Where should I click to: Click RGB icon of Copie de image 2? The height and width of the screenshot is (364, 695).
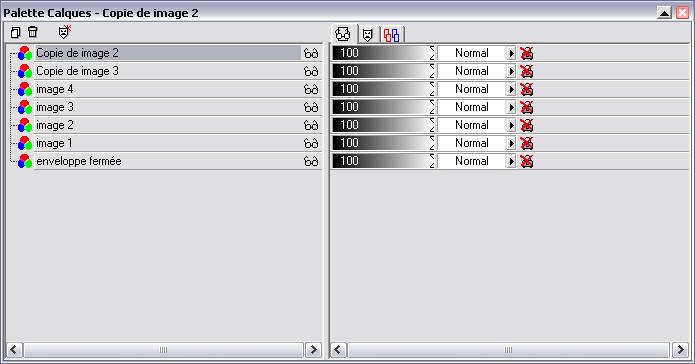click(x=25, y=53)
